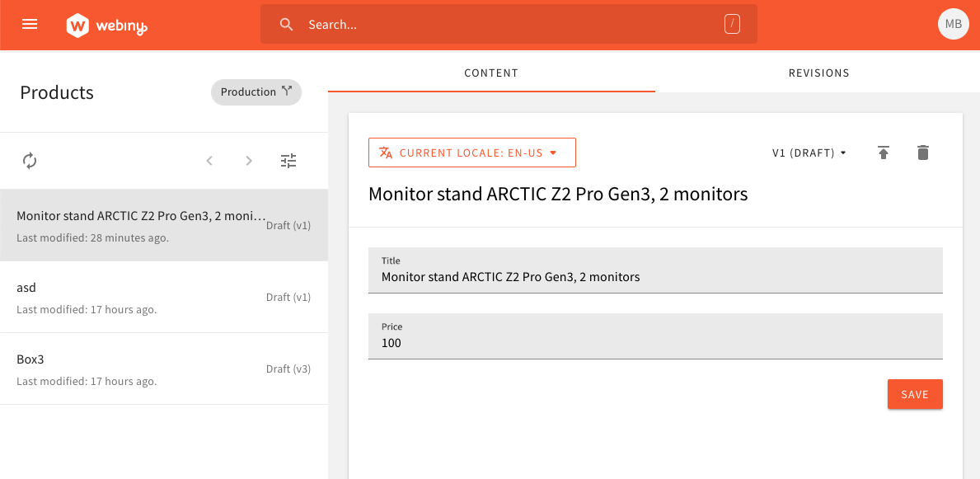Switch to the REVISIONS tab

click(818, 73)
